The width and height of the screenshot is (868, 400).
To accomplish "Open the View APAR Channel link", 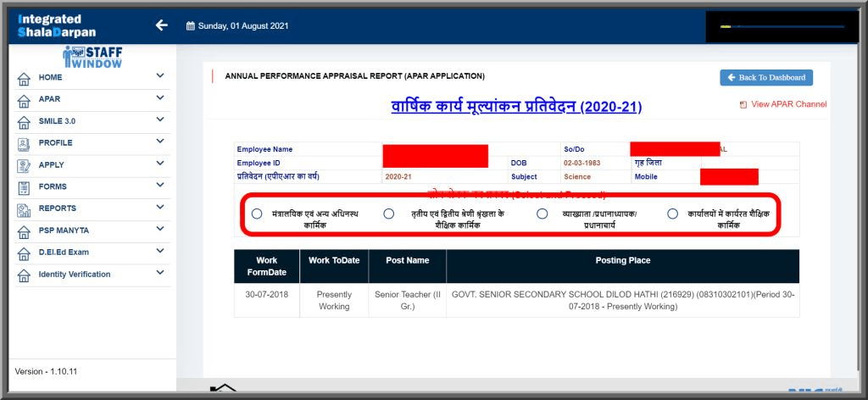I will 788,104.
